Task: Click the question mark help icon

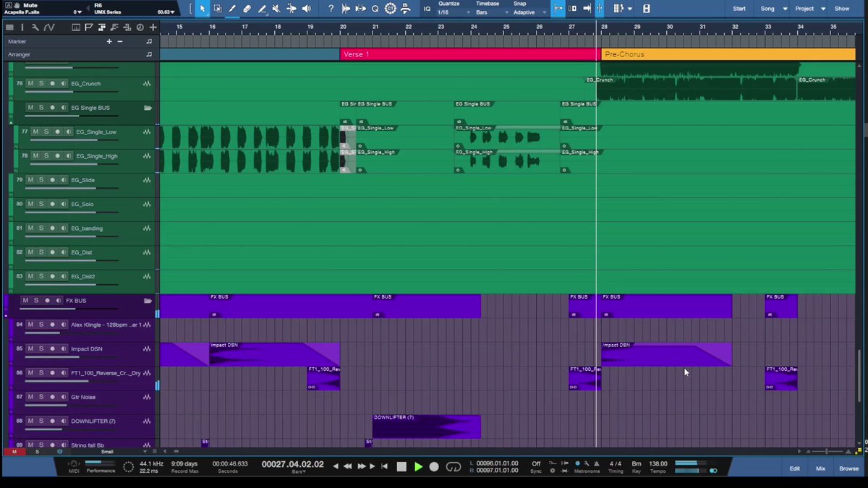Action: point(331,9)
